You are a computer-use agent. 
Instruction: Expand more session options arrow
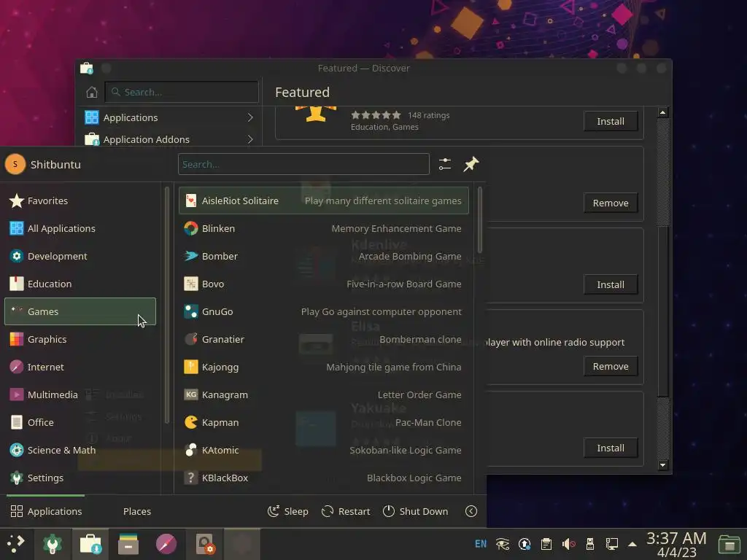(471, 511)
